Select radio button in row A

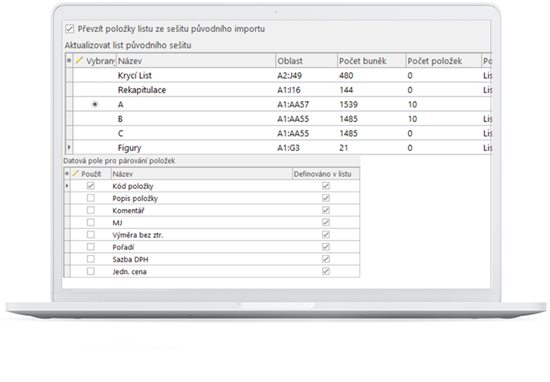click(x=95, y=104)
